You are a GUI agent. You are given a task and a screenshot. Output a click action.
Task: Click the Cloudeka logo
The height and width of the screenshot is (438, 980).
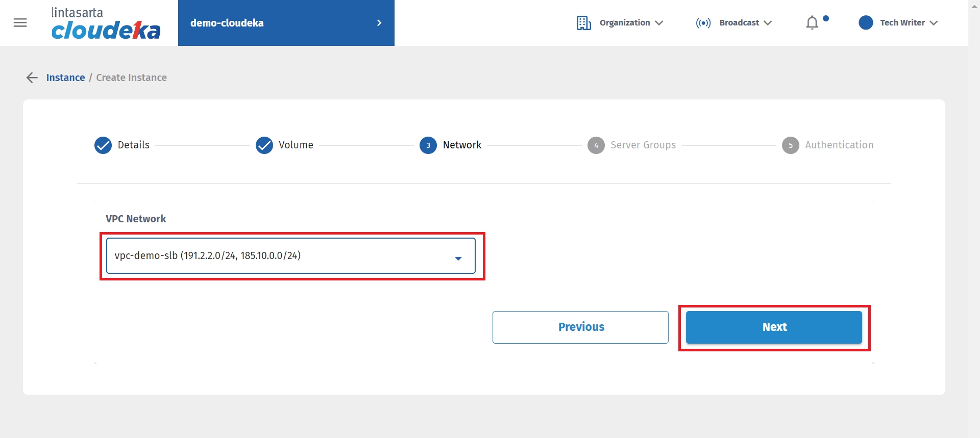[x=106, y=24]
